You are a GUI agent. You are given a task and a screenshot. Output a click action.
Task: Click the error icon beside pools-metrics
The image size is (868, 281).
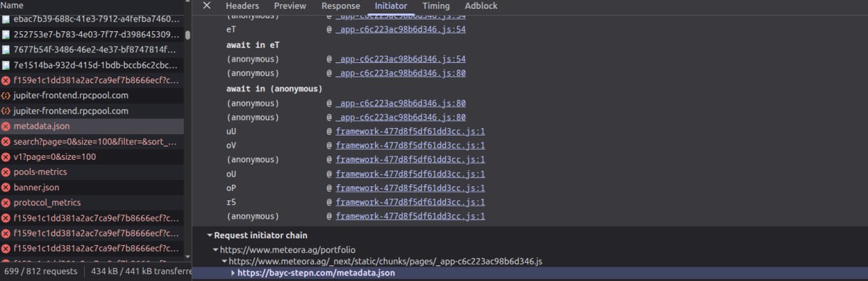coord(6,172)
